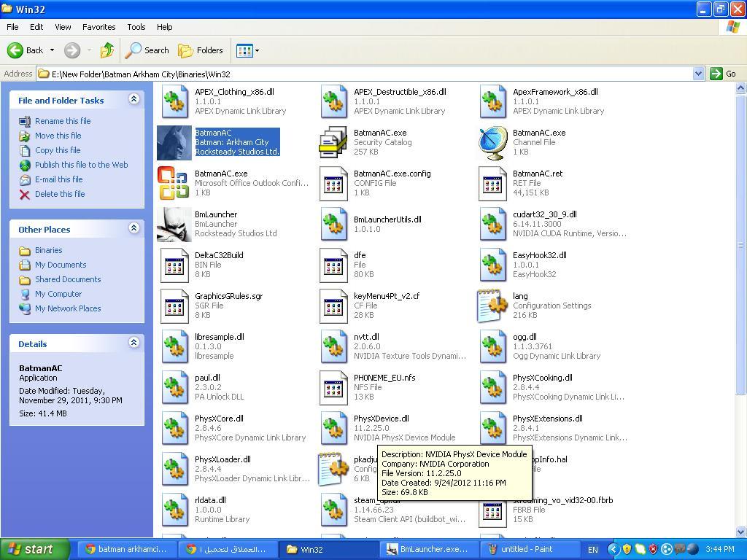Select the rldata.dll file icon
The width and height of the screenshot is (747, 560).
174,510
